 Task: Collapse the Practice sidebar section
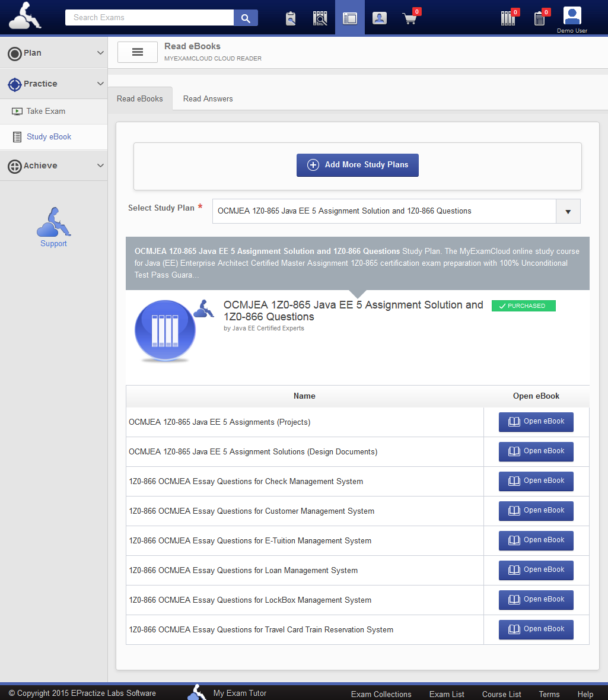[x=53, y=84]
